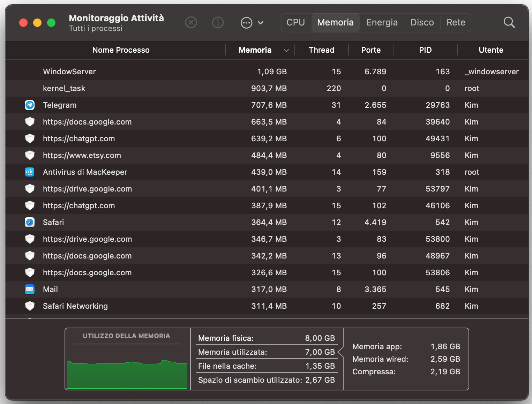Select the Disco tab
The width and height of the screenshot is (532, 404).
click(422, 22)
